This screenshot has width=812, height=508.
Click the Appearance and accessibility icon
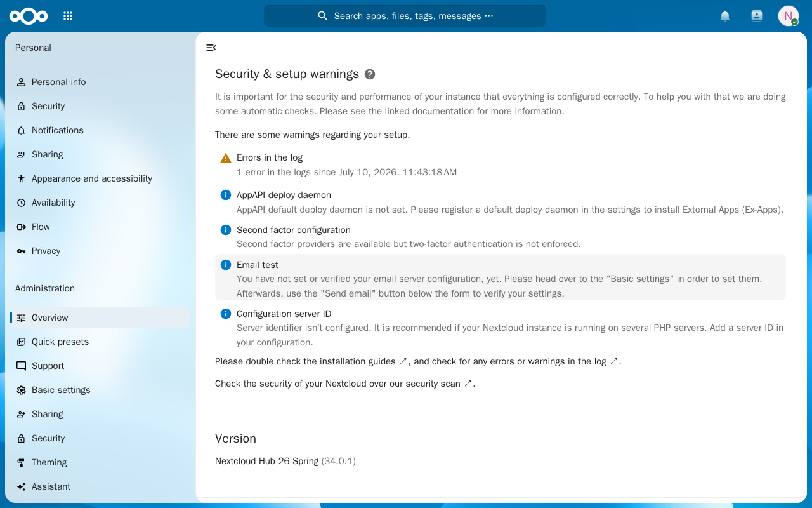[x=22, y=178]
